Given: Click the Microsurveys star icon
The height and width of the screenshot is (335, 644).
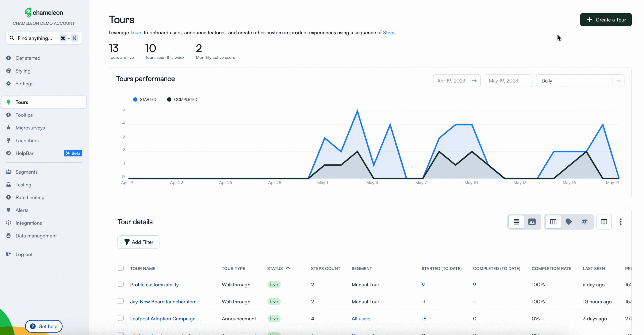Looking at the screenshot, I should [x=9, y=128].
